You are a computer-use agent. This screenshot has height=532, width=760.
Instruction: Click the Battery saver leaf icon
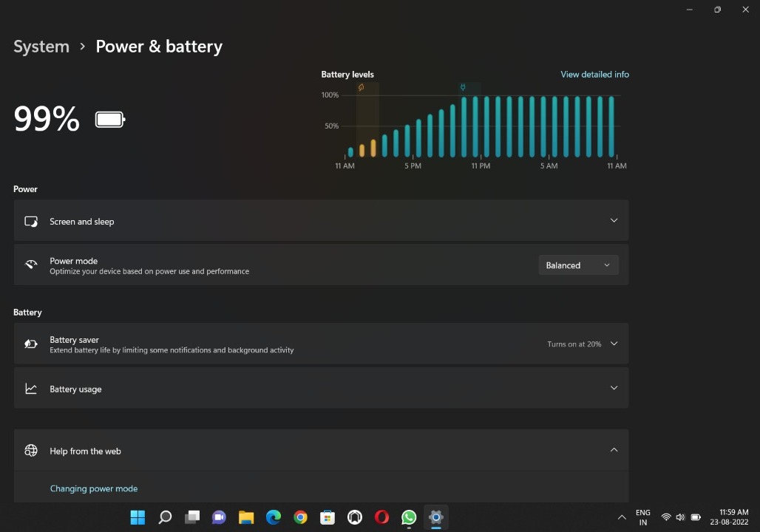tap(31, 344)
